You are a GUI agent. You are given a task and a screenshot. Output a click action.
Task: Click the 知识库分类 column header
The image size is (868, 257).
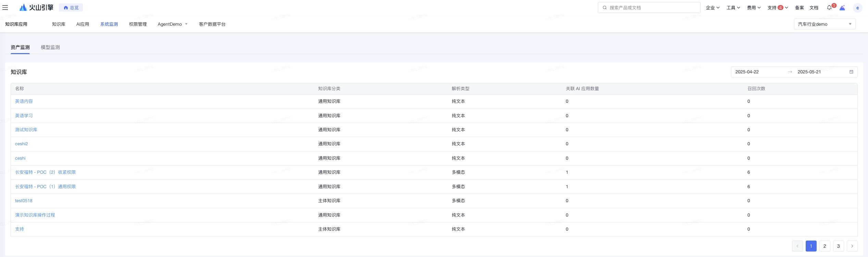click(329, 88)
